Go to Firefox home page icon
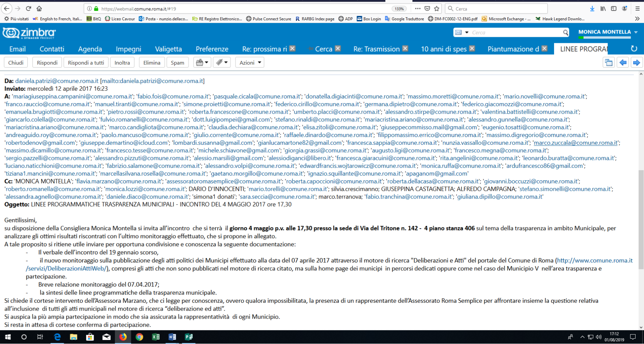Viewport: 644px width, 344px height. (39, 8)
